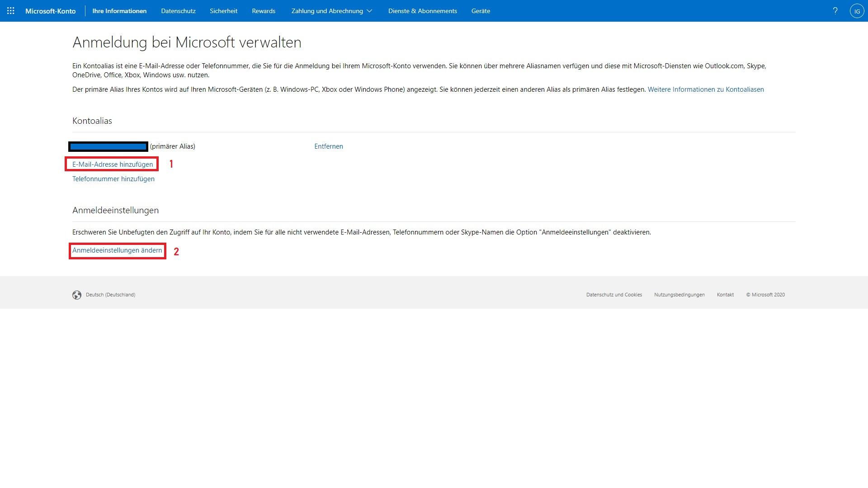Open the Rewards page

point(263,11)
